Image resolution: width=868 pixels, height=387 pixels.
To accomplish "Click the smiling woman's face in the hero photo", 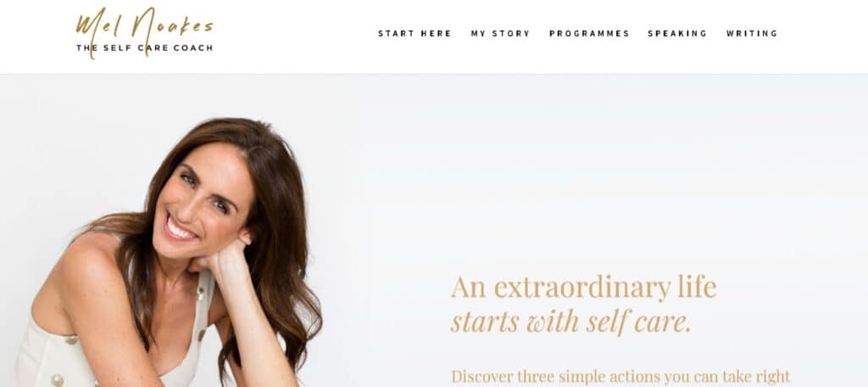I will 202,199.
